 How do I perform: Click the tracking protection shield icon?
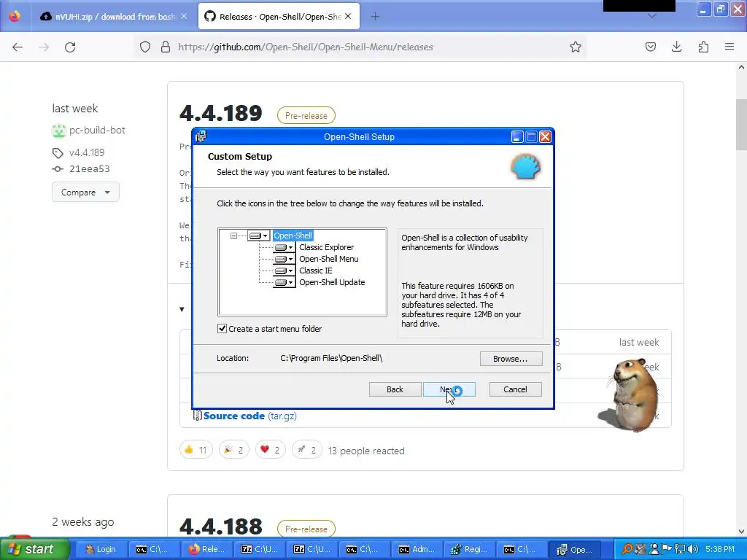tap(145, 47)
